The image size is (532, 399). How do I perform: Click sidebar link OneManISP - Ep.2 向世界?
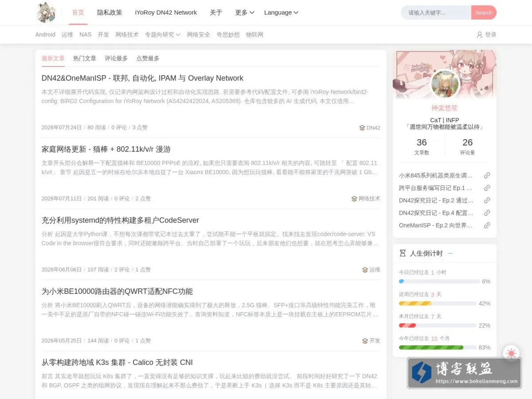(x=436, y=225)
